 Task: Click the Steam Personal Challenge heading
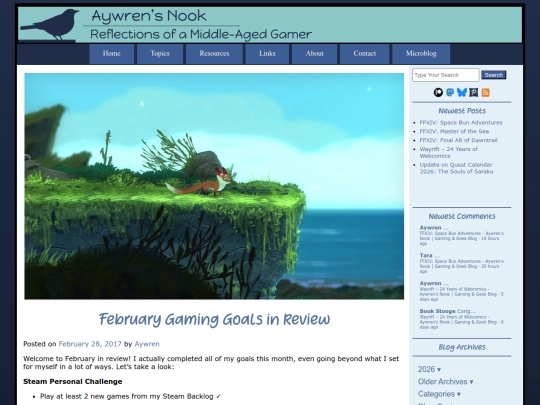pos(73,382)
